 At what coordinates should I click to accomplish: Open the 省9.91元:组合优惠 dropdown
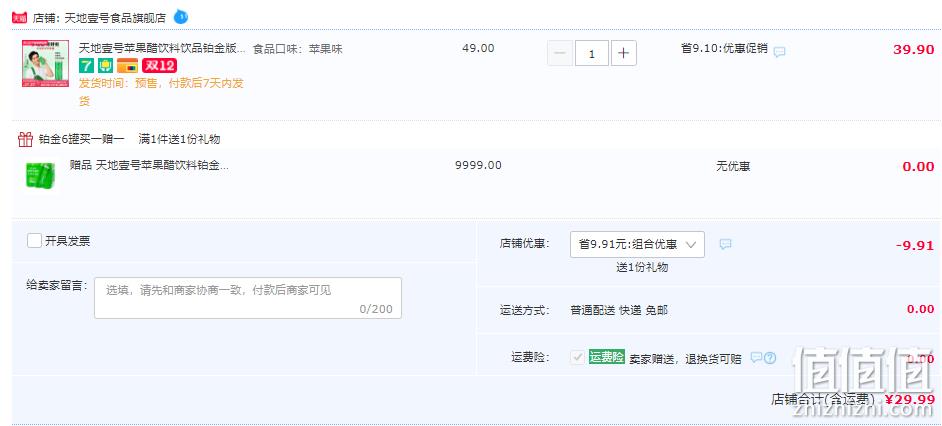click(x=637, y=245)
